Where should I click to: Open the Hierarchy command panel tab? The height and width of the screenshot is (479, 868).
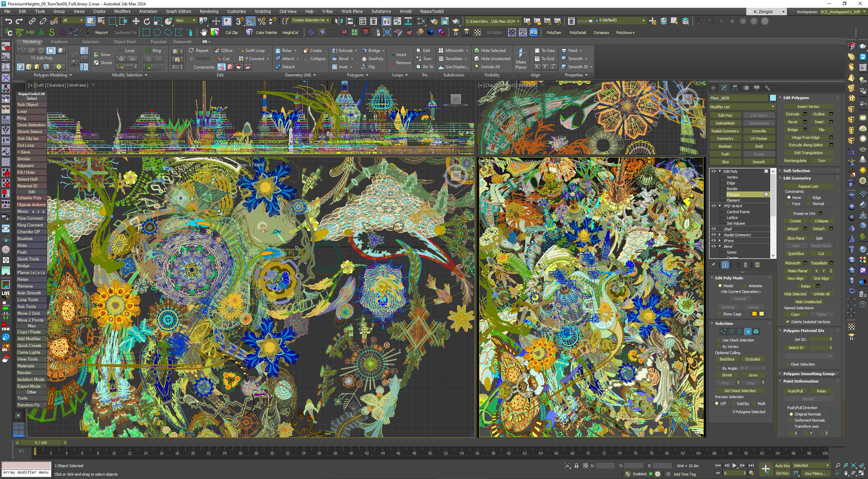coord(735,88)
